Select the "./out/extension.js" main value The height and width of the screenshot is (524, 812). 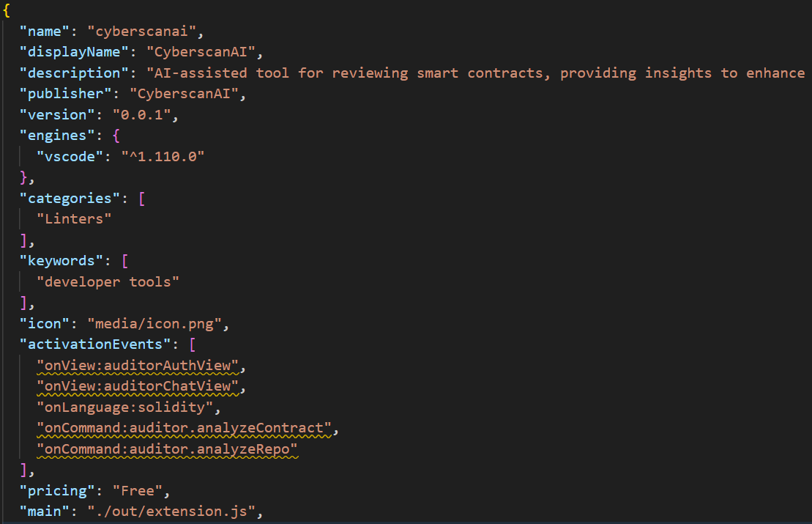click(171, 512)
